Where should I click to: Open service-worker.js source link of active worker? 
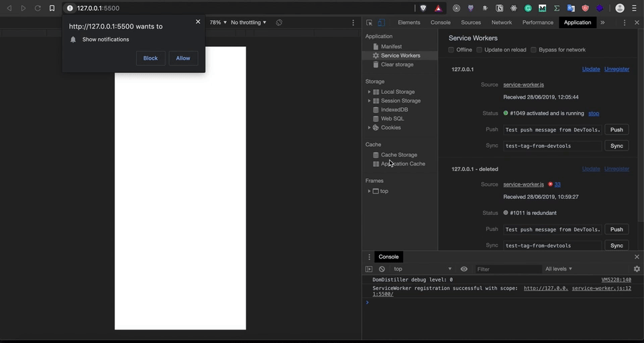(523, 85)
